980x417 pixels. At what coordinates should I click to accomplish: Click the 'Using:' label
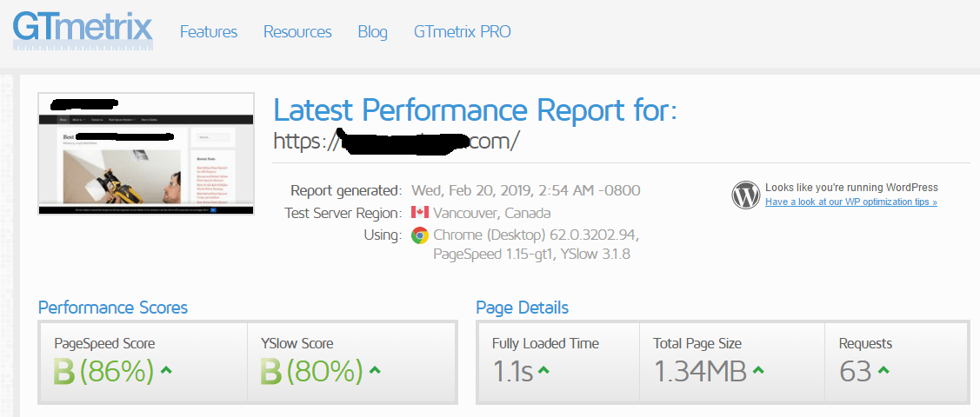(383, 235)
